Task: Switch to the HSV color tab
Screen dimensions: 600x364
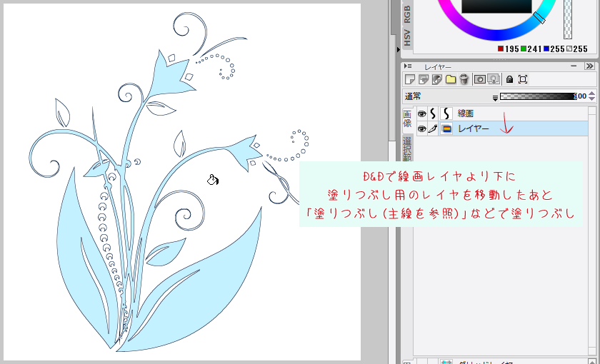Action: coord(407,39)
